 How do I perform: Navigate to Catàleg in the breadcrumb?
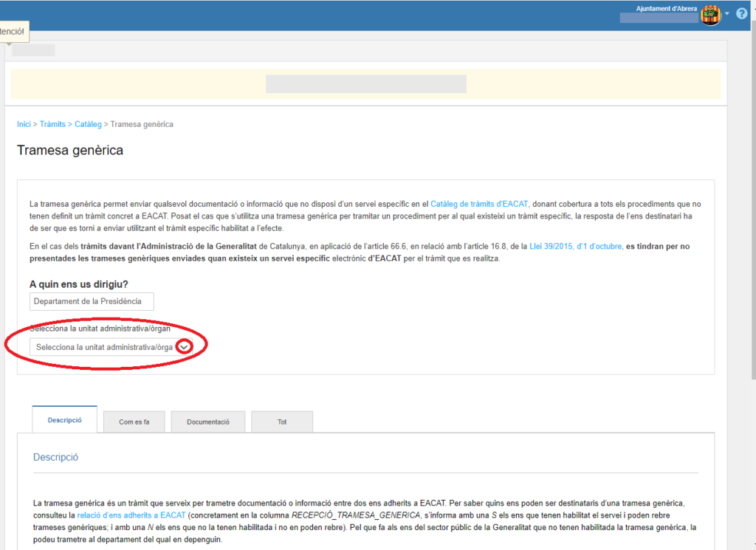pyautogui.click(x=88, y=124)
